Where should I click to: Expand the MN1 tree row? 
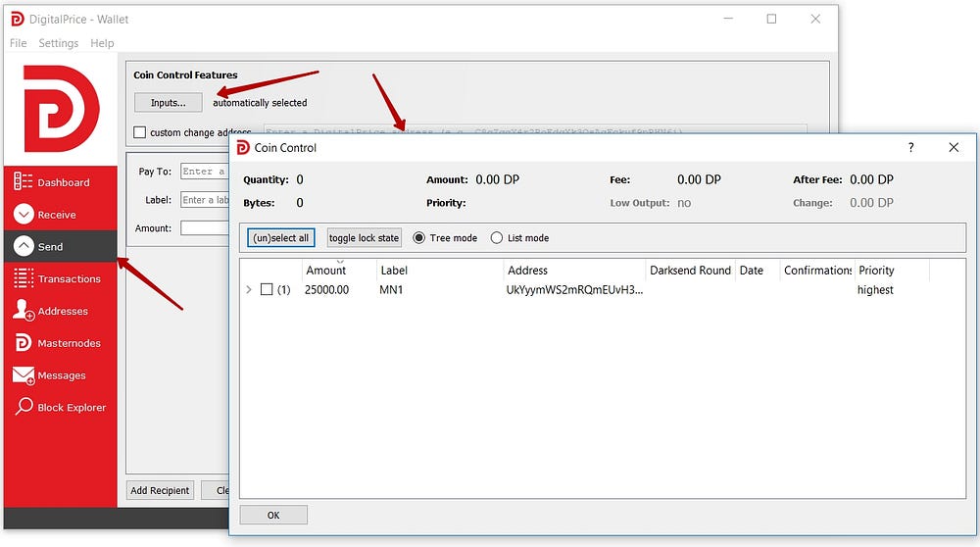[249, 289]
